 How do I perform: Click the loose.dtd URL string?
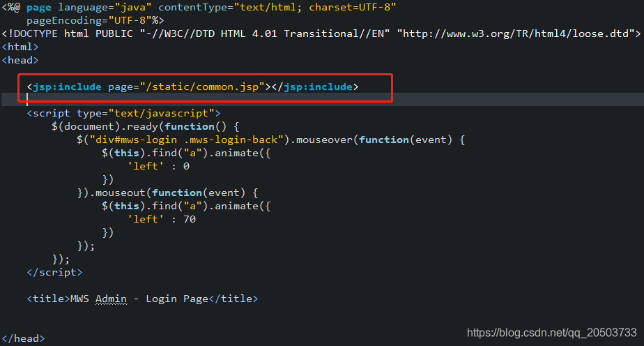coord(516,33)
